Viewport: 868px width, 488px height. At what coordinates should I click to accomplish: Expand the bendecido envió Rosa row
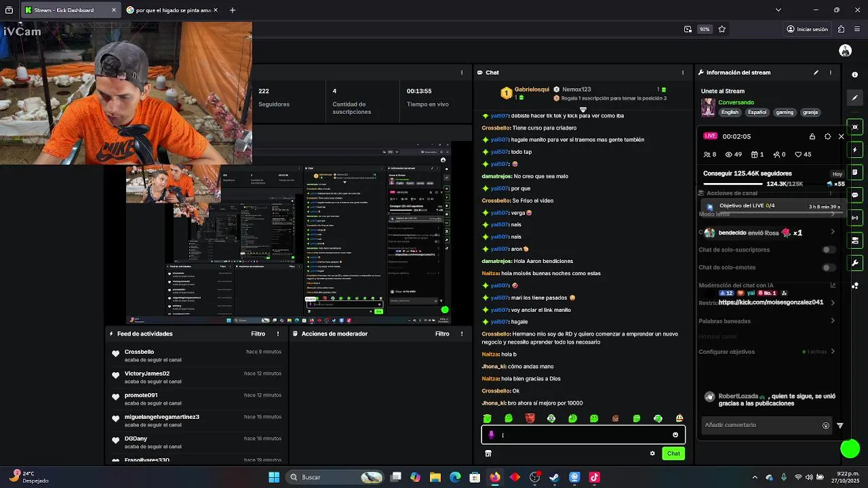tap(833, 232)
